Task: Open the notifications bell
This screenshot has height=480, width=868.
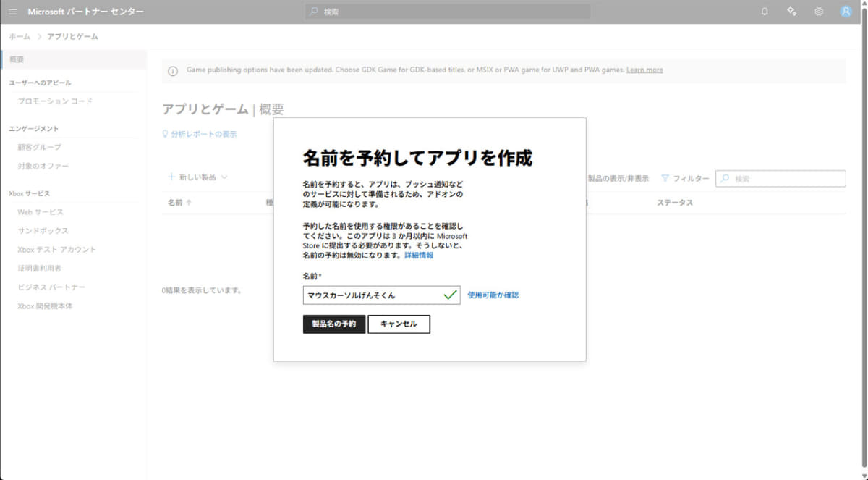Action: coord(765,12)
